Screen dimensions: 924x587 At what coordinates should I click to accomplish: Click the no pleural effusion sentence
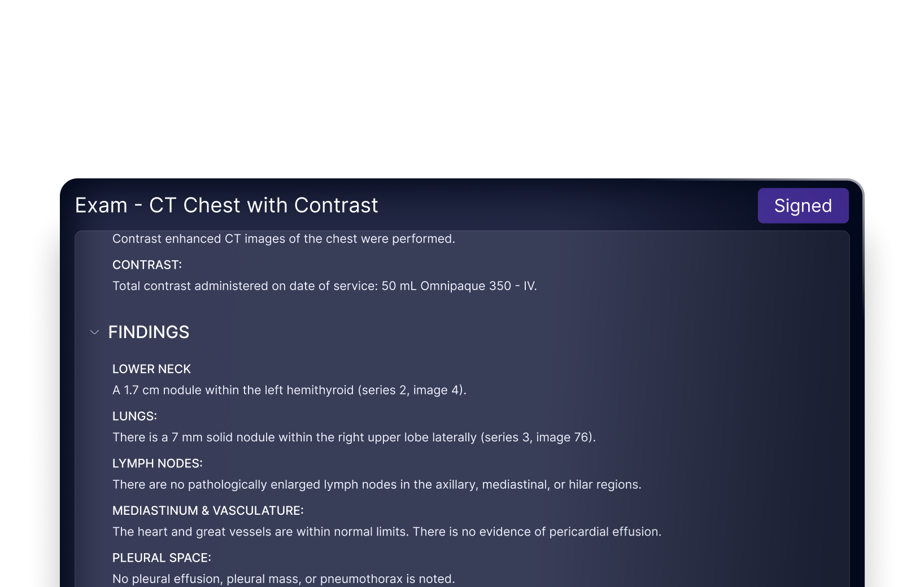[284, 579]
